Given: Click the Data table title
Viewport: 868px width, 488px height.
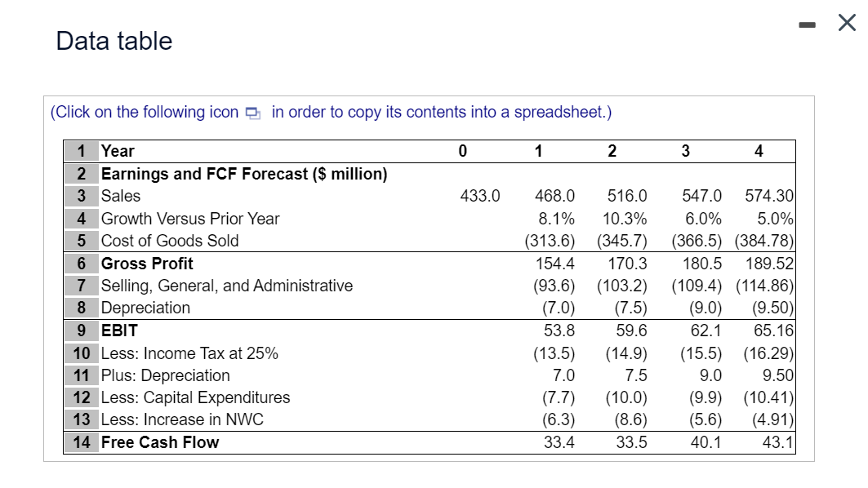Looking at the screenshot, I should click(114, 40).
